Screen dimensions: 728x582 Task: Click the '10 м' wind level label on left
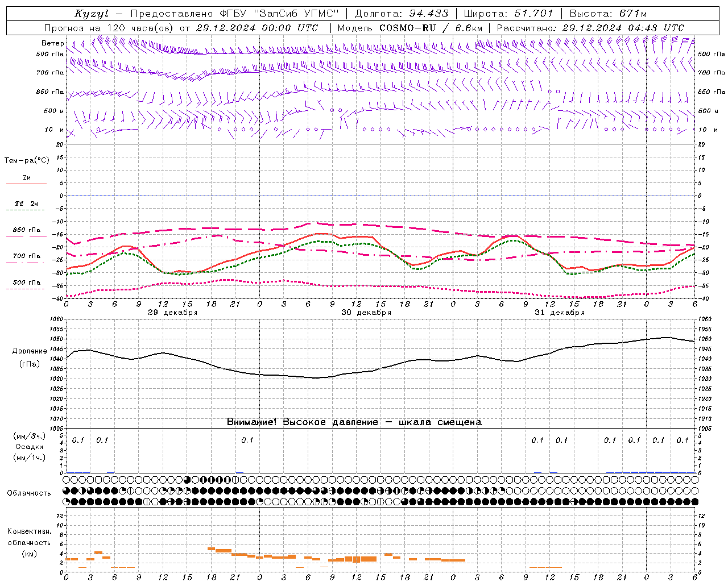tap(54, 130)
